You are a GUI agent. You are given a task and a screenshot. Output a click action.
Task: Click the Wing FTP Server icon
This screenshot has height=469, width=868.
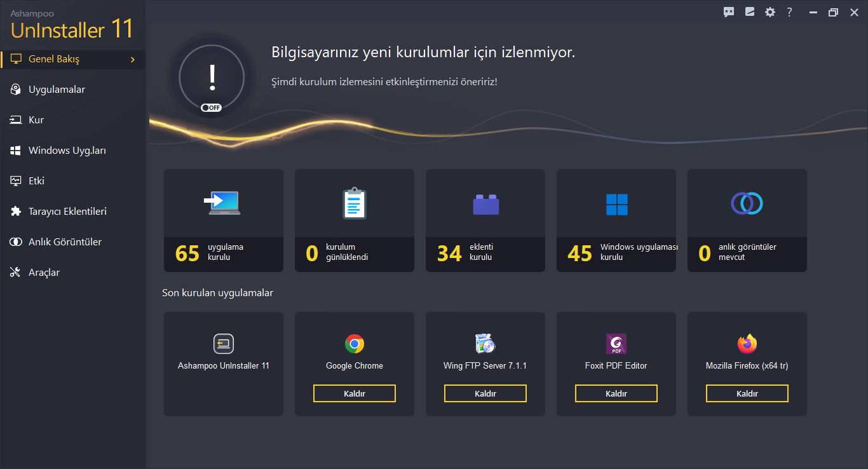tap(485, 344)
